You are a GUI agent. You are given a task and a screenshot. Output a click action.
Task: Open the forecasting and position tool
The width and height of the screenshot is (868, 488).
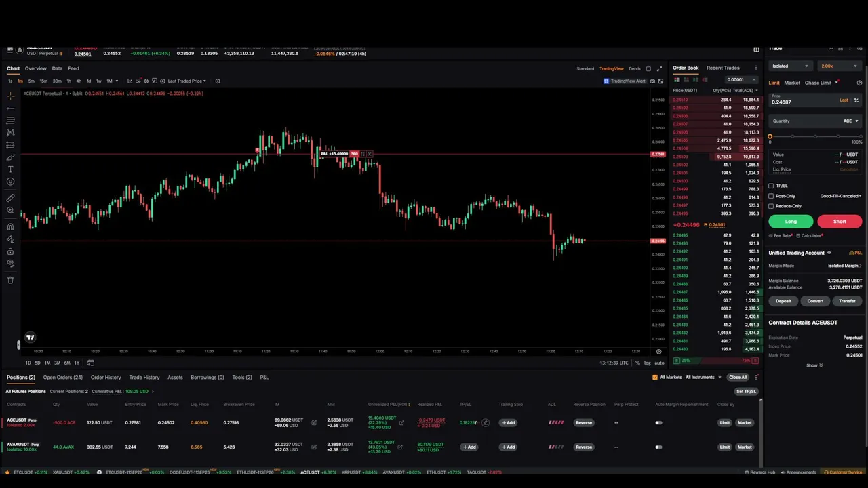(x=10, y=145)
